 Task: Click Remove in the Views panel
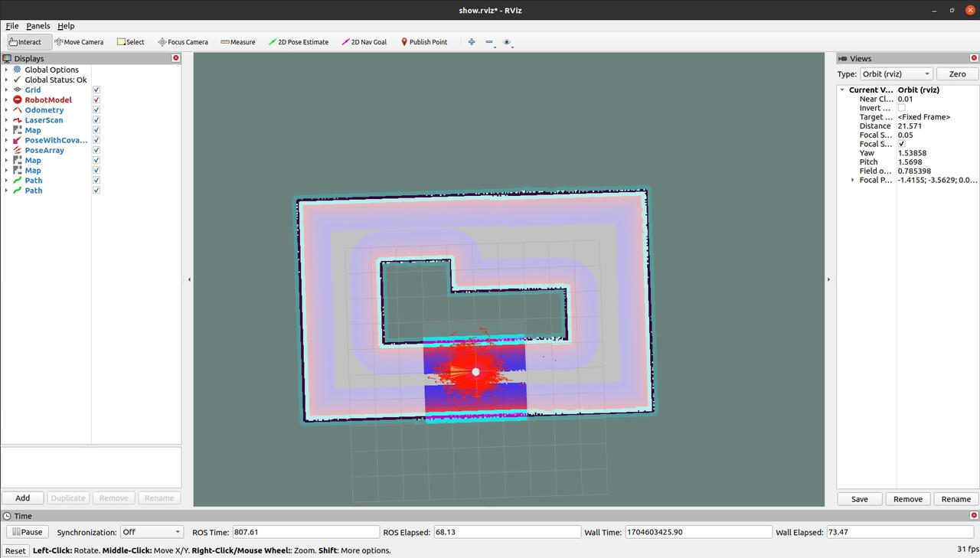coord(908,499)
